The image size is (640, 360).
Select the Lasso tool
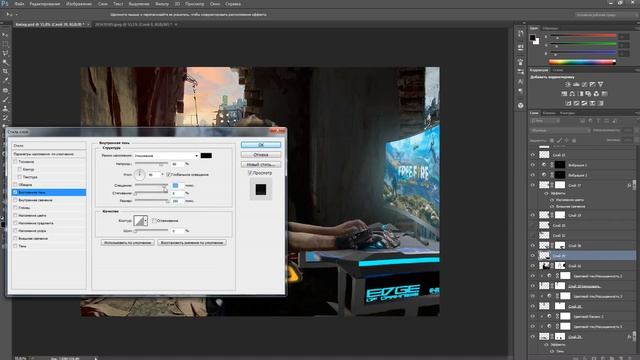click(5, 53)
